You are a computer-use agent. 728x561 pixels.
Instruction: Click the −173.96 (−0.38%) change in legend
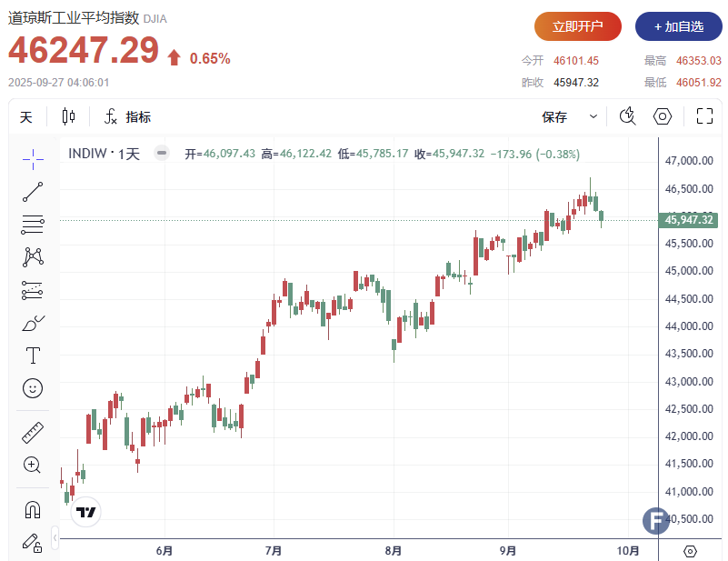[534, 154]
